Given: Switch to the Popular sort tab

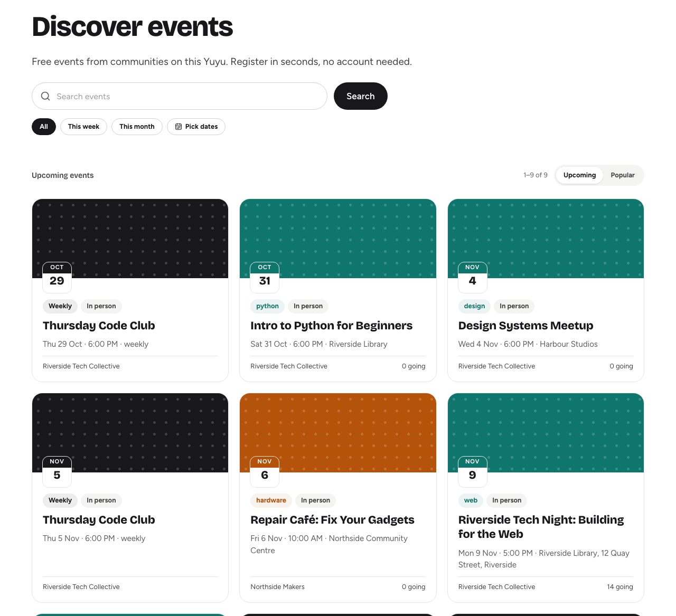Looking at the screenshot, I should [x=623, y=175].
